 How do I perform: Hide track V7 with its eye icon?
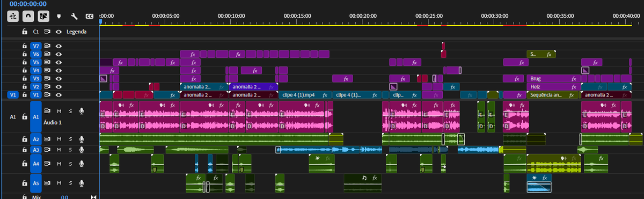pos(58,46)
